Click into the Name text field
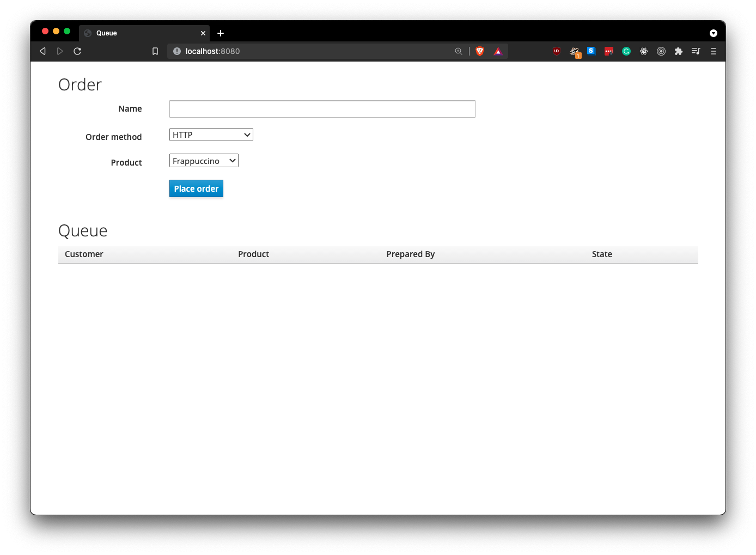The height and width of the screenshot is (555, 756). click(322, 109)
